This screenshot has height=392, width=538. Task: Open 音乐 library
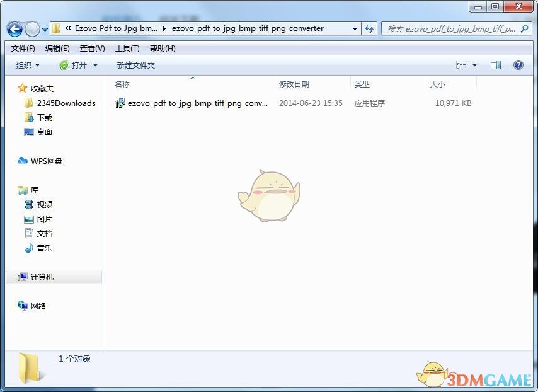(x=45, y=248)
